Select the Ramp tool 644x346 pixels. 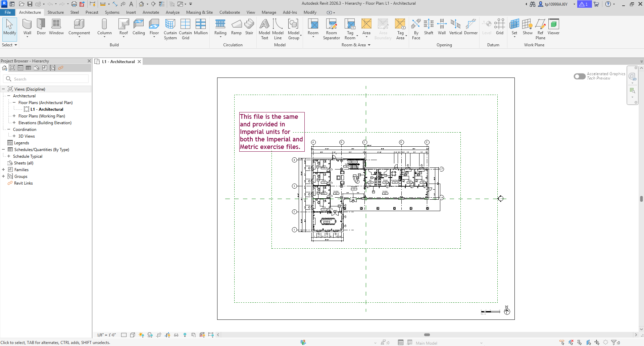click(236, 27)
